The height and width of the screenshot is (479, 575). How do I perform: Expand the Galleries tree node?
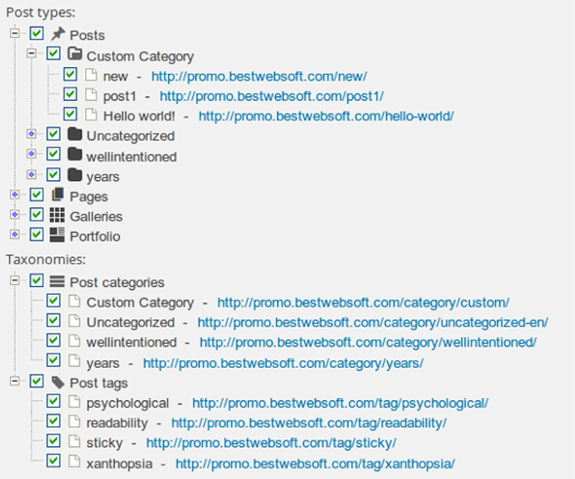[15, 215]
